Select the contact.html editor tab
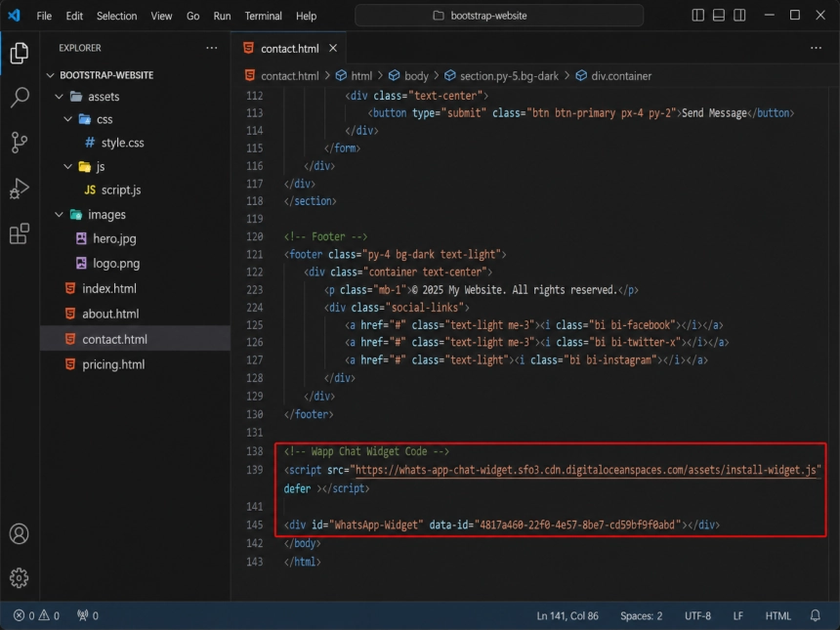840x630 pixels. (289, 48)
